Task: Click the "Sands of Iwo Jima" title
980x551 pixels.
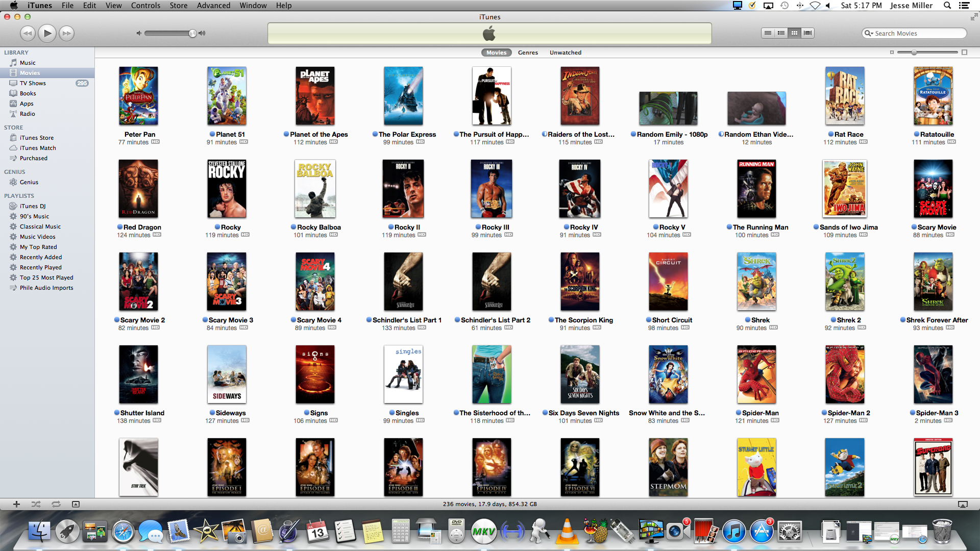Action: [x=848, y=227]
